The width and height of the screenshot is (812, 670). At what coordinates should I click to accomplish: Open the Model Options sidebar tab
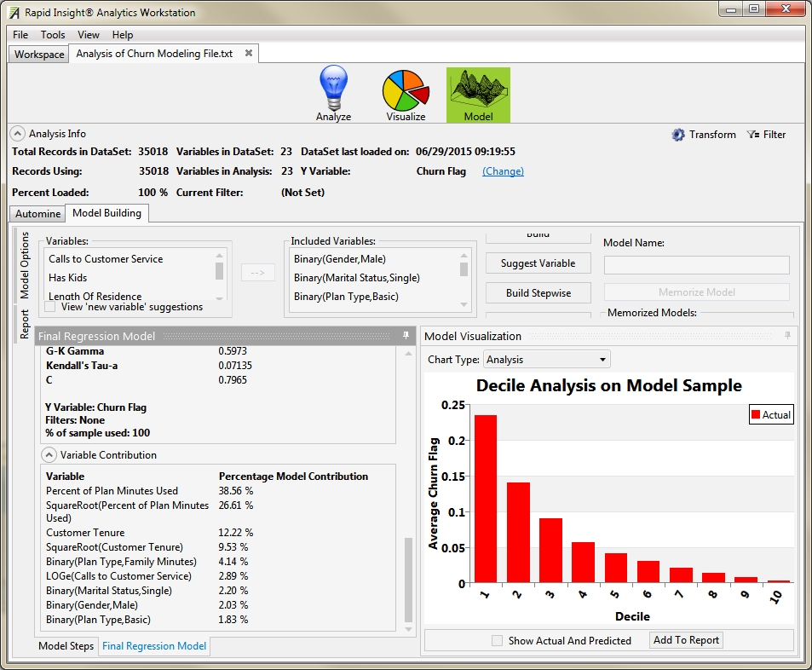click(25, 266)
